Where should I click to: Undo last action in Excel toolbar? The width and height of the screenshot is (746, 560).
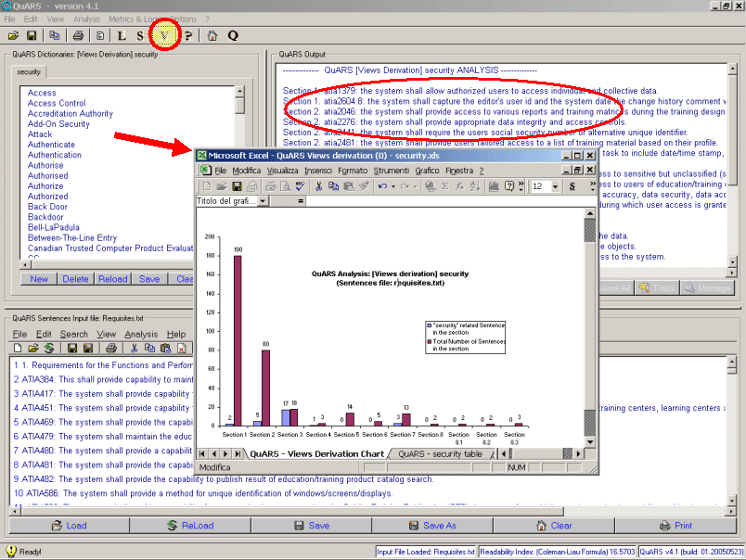point(382,186)
